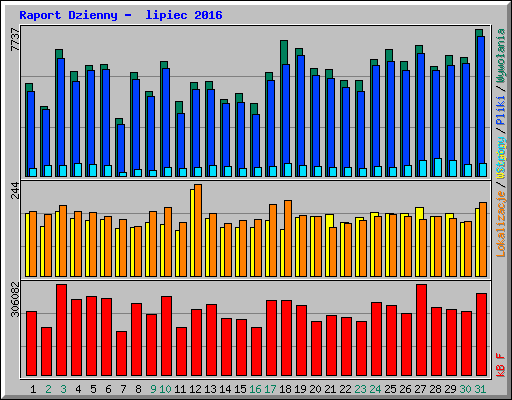512x400 pixels.
Task: Click the 306082 axis value label
Action: tap(15, 299)
